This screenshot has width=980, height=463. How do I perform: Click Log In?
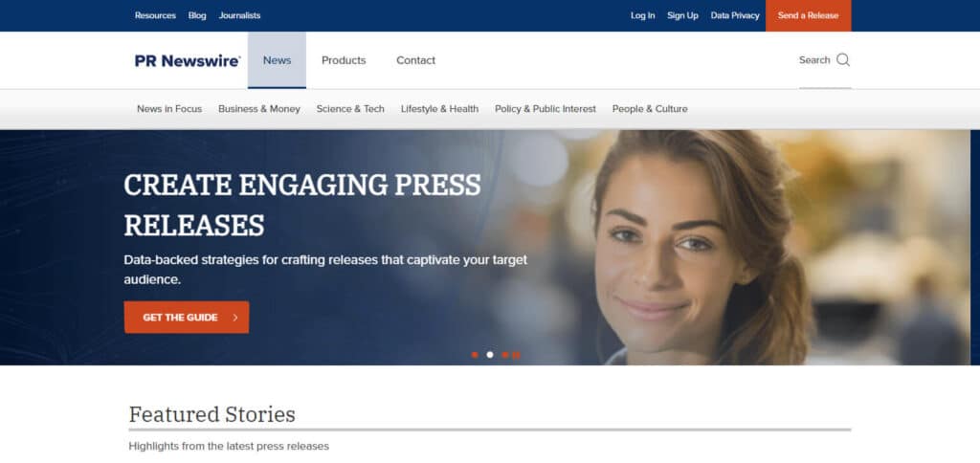click(x=642, y=15)
